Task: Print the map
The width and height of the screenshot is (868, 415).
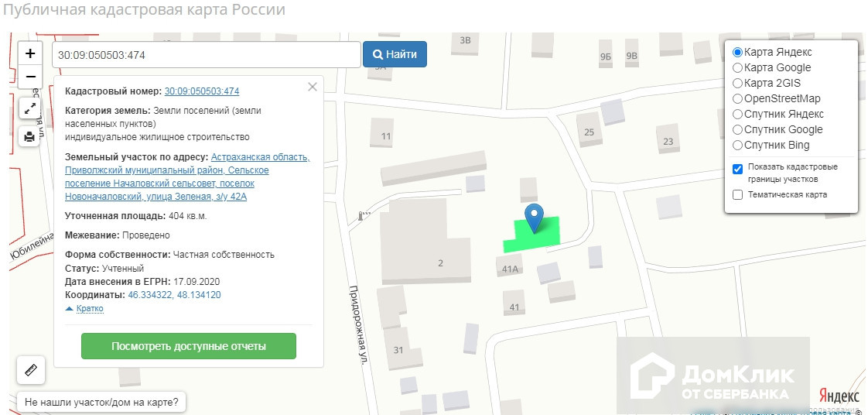Action: 30,137
